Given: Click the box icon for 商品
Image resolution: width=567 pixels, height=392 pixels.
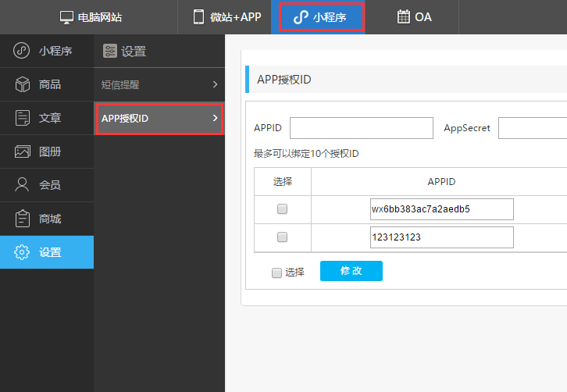Looking at the screenshot, I should pyautogui.click(x=23, y=84).
